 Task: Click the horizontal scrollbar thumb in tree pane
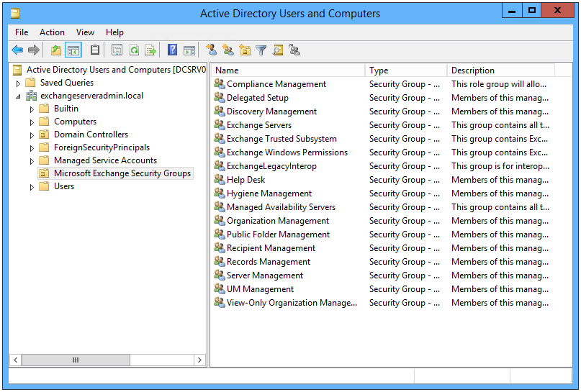76,360
